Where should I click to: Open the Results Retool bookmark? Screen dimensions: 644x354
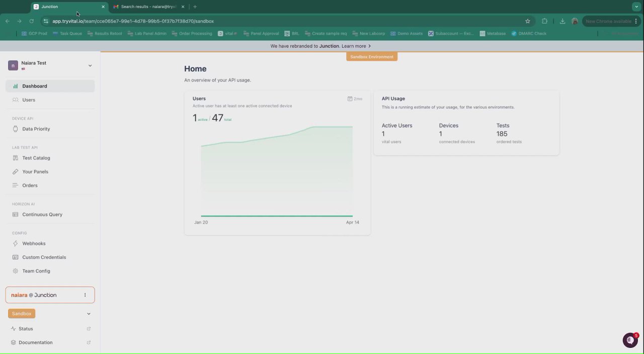click(x=105, y=34)
